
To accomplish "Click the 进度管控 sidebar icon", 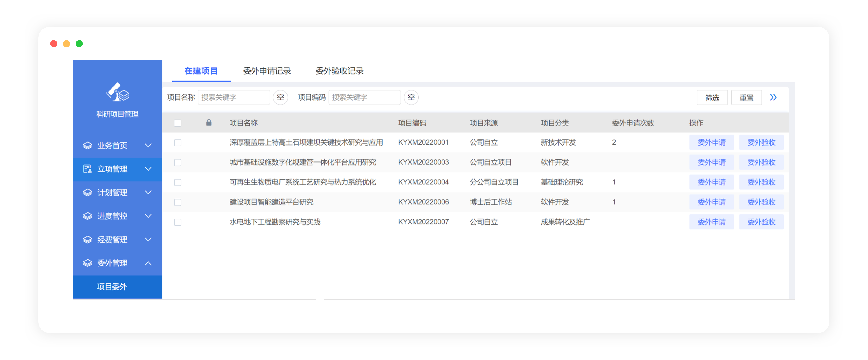I will [88, 216].
